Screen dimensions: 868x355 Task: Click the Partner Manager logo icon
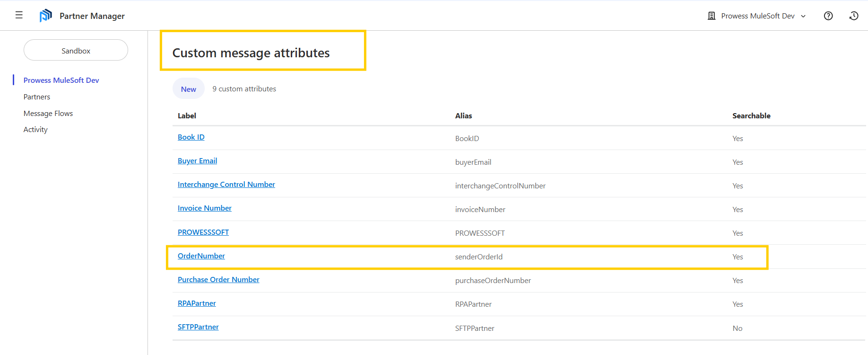45,16
